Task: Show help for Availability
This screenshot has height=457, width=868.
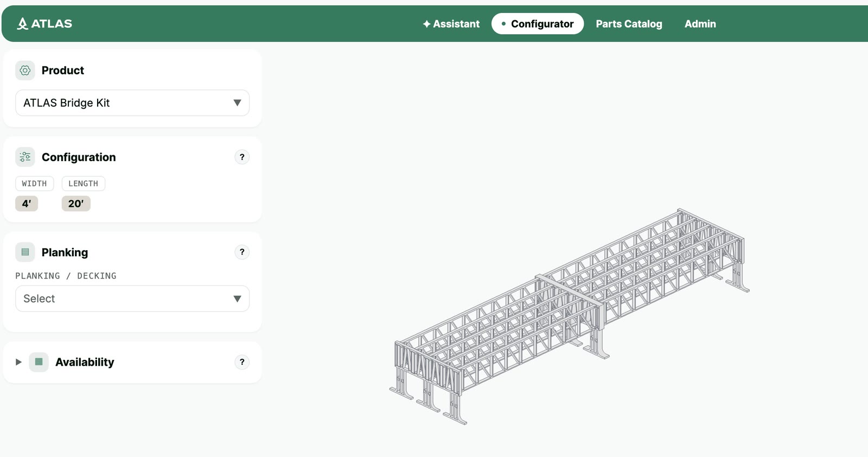Action: click(x=242, y=362)
